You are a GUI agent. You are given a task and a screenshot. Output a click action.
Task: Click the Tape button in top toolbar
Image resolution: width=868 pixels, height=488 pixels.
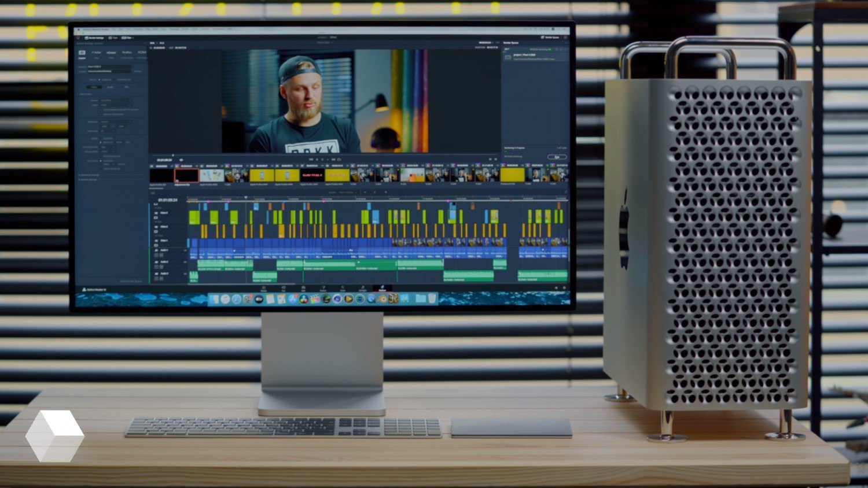(113, 38)
